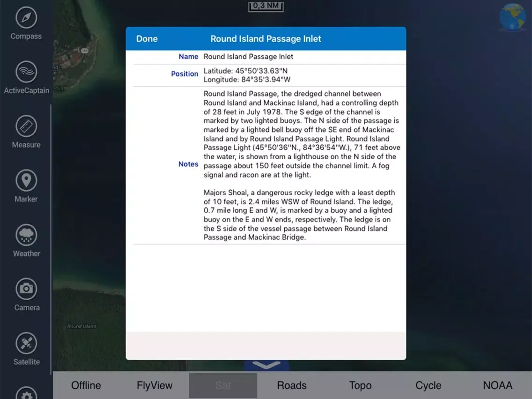Open the ActiveCaptain panel

(26, 77)
